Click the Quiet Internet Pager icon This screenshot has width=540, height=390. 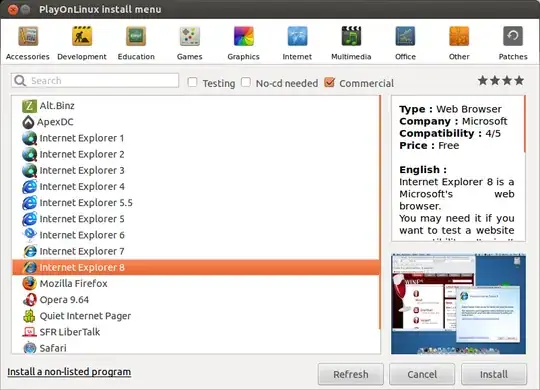pos(30,316)
